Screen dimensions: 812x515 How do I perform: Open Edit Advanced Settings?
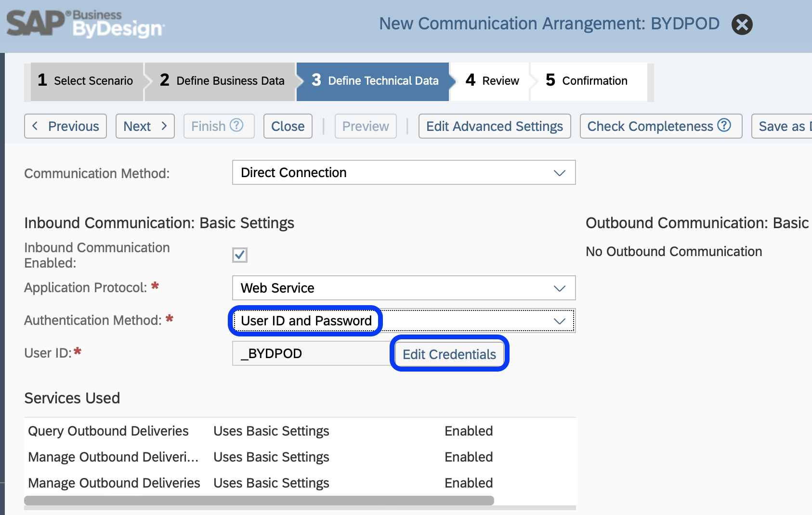click(x=494, y=126)
